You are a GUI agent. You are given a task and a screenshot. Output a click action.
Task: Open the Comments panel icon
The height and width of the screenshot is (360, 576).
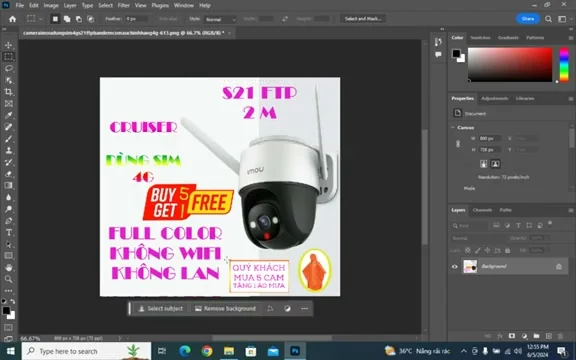(x=438, y=55)
